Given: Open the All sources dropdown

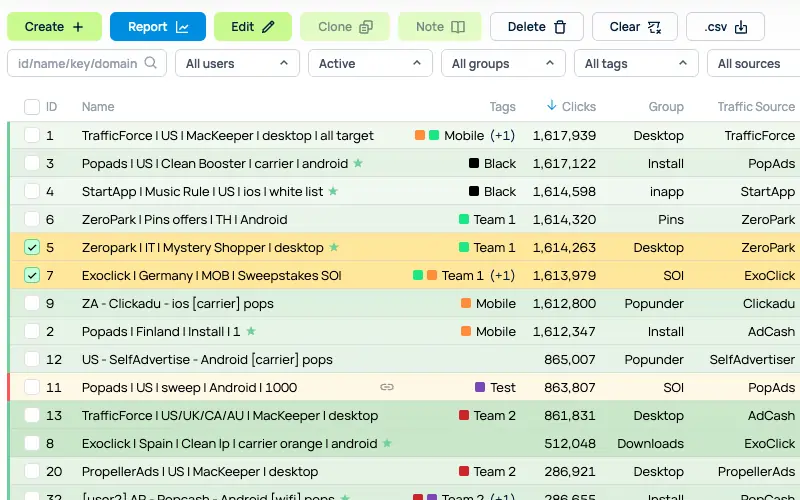Looking at the screenshot, I should tap(754, 63).
